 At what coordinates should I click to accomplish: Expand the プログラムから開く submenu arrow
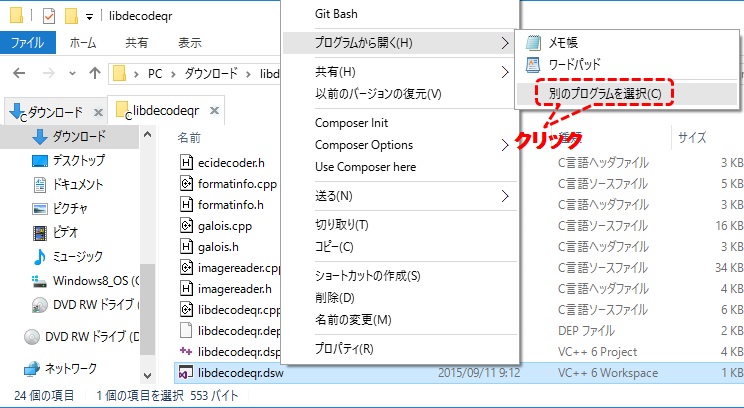click(x=504, y=43)
